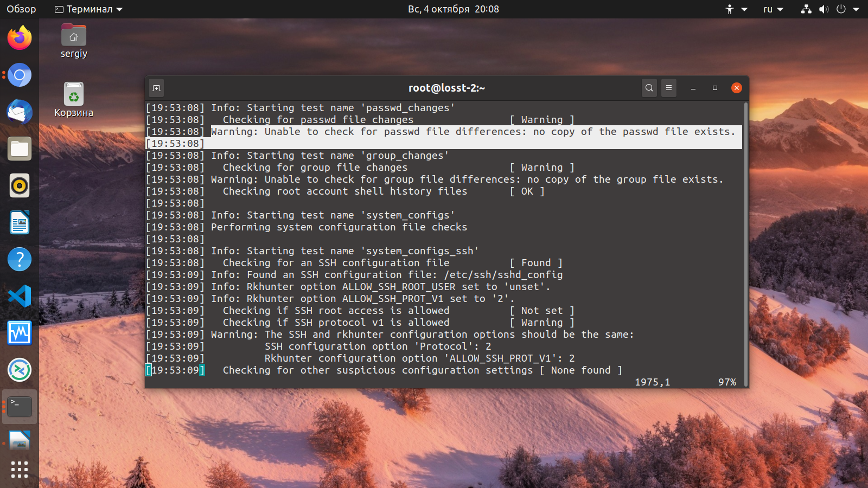Screen dimensions: 868x488
Task: Close the root@losst-2 terminal window
Action: point(737,88)
